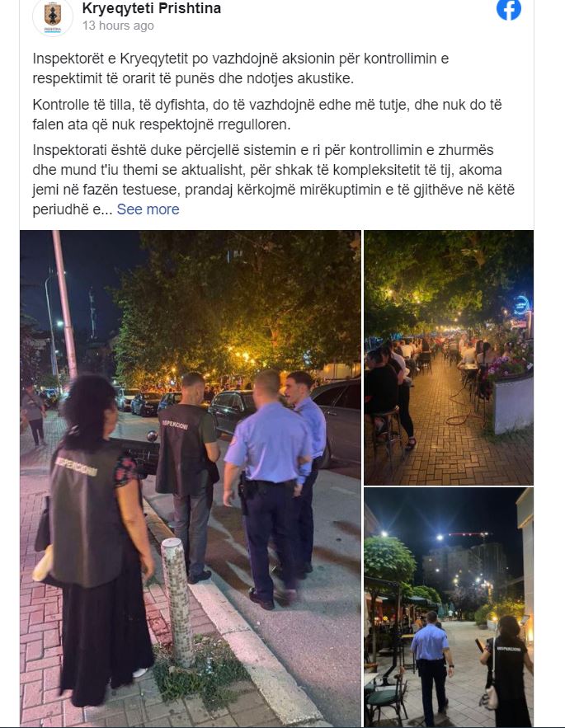Viewport: 565px width, 728px height.
Task: Click the first paragraph starting "Inspektorët e Kryeqytetit"
Action: [241, 68]
